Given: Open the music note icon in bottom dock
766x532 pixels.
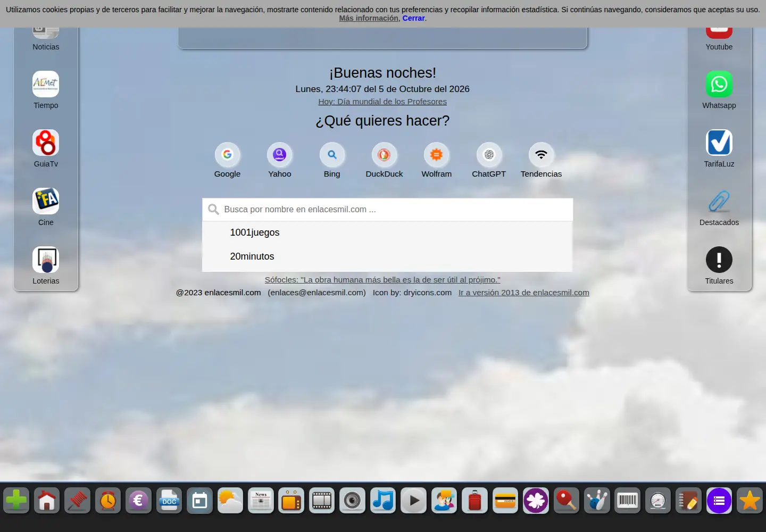Looking at the screenshot, I should click(383, 501).
